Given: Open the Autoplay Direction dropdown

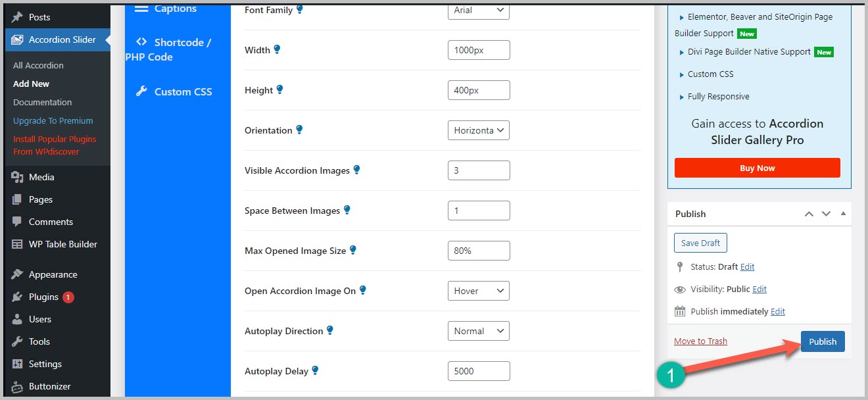Looking at the screenshot, I should (x=479, y=331).
